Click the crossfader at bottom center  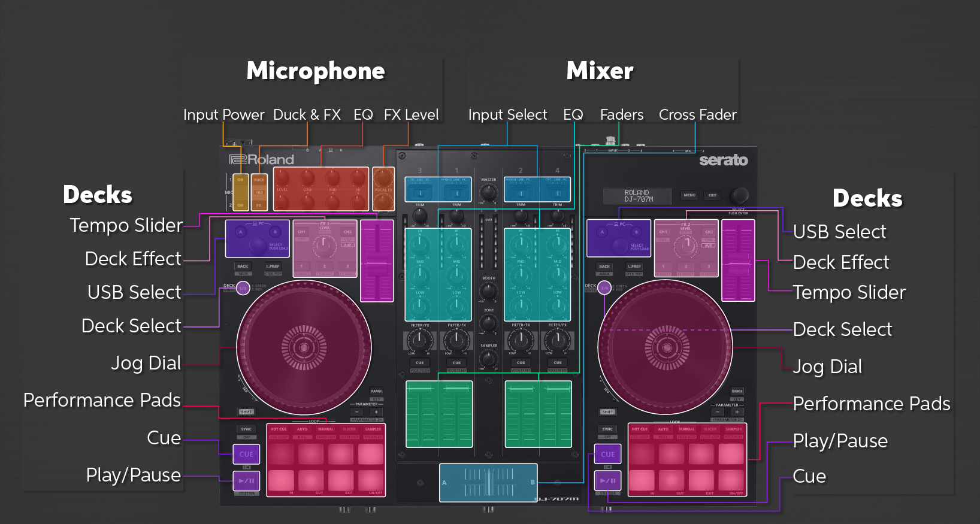click(x=488, y=483)
